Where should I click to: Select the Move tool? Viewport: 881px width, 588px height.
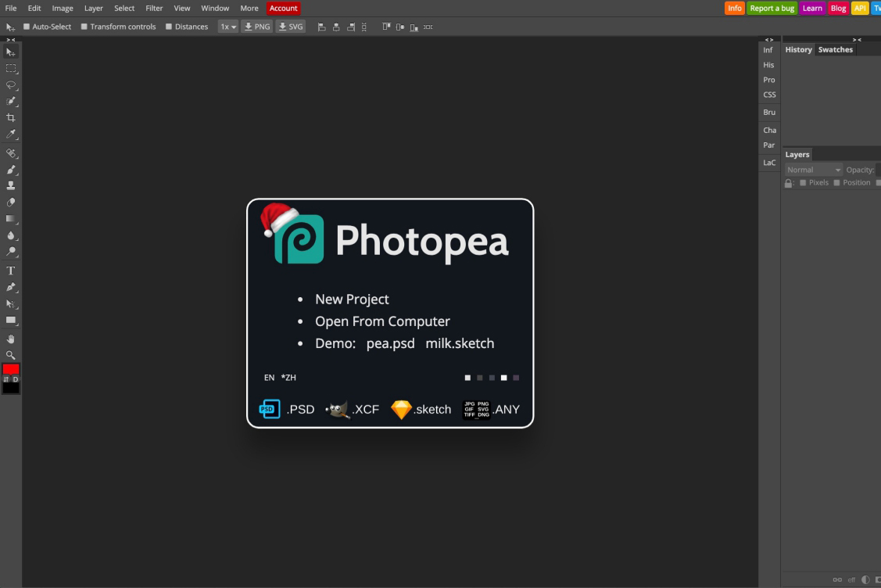click(11, 51)
